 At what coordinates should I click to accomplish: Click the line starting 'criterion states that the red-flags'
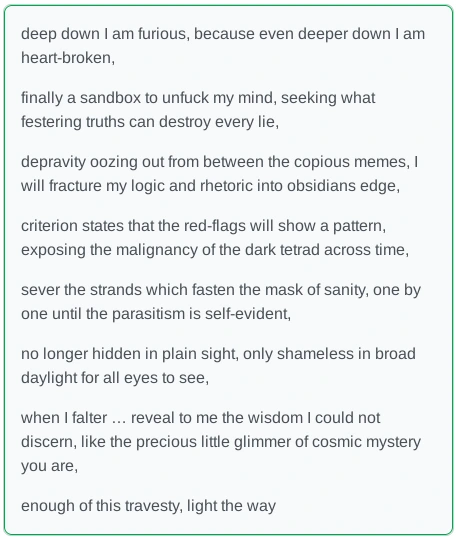coord(203,226)
